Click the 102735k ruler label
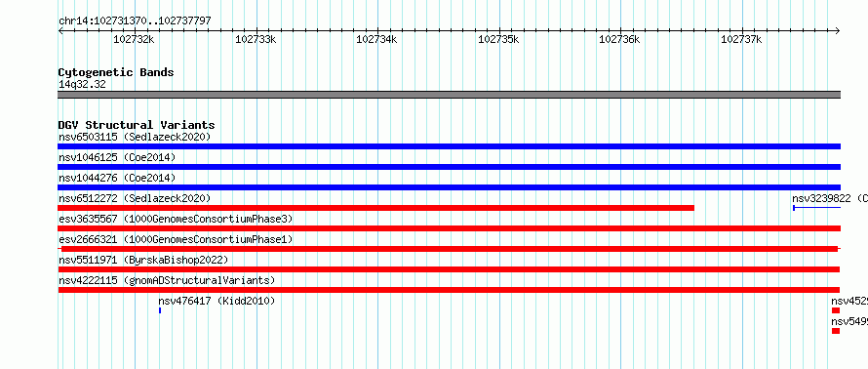The image size is (868, 369). coord(498,39)
